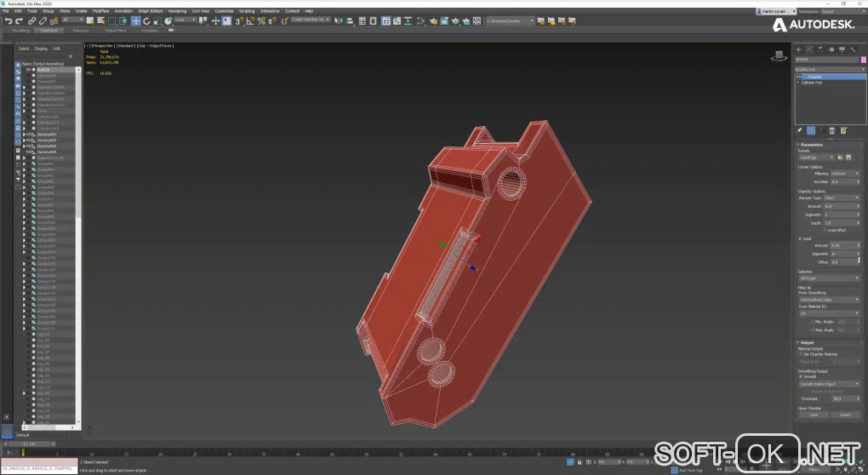Open the Amount Type Fixed dropdown
The width and height of the screenshot is (868, 475).
coord(842,197)
